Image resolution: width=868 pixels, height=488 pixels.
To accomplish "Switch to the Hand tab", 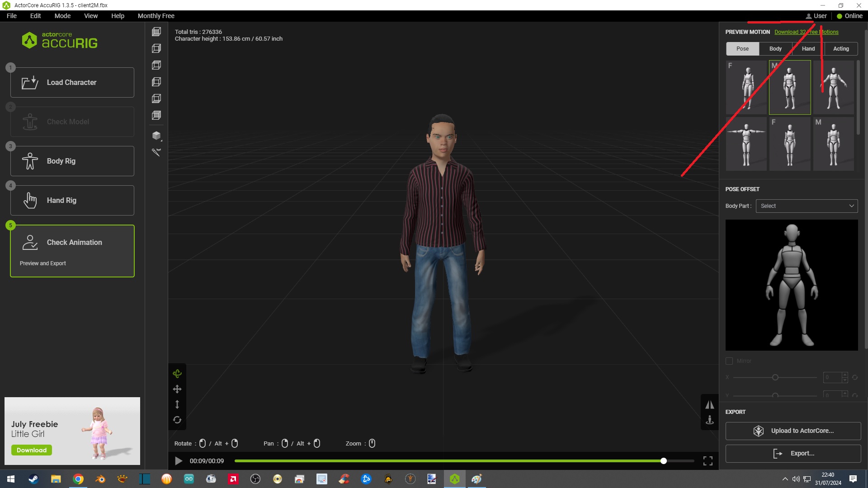I will (x=808, y=49).
